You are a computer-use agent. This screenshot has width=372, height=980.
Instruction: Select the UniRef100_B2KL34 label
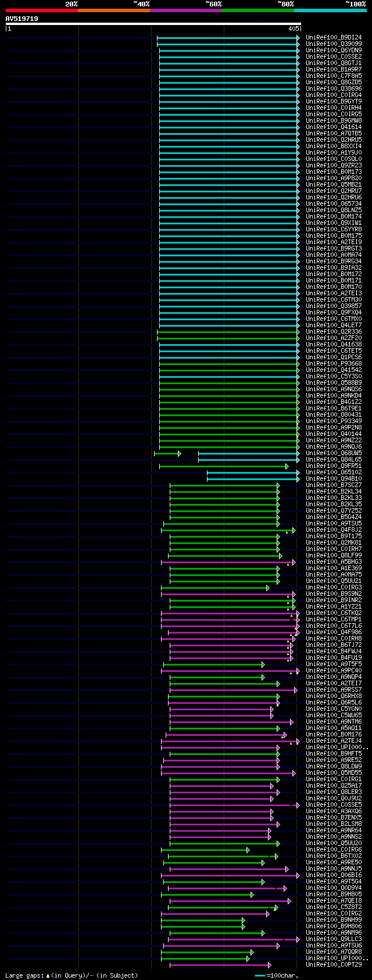(x=334, y=491)
